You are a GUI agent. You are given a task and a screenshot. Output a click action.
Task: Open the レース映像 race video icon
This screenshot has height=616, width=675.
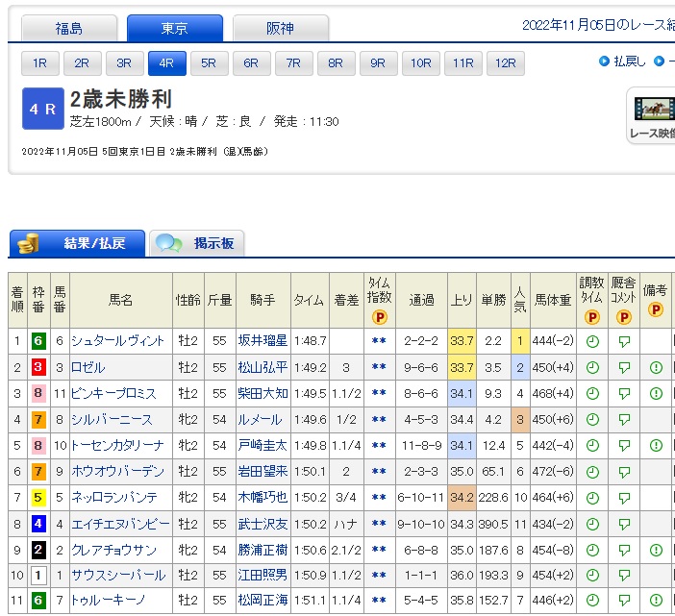[652, 115]
